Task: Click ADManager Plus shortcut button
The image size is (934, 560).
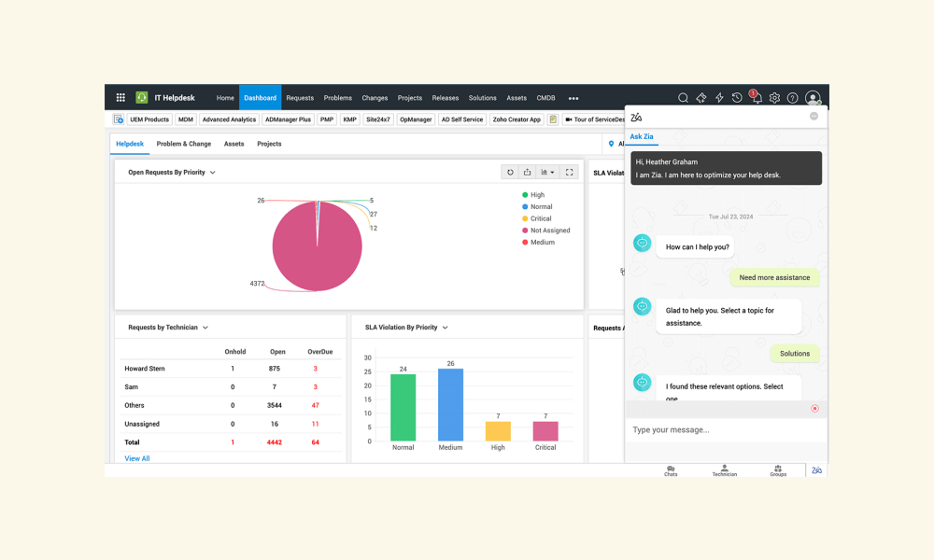Action: tap(288, 119)
